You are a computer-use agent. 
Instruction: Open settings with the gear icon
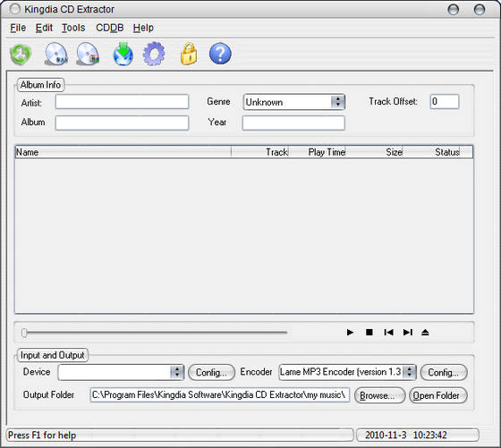[154, 54]
